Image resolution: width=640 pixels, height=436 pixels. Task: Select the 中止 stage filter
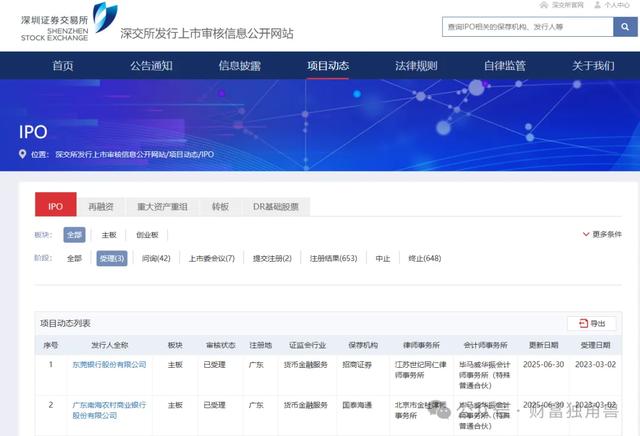383,259
